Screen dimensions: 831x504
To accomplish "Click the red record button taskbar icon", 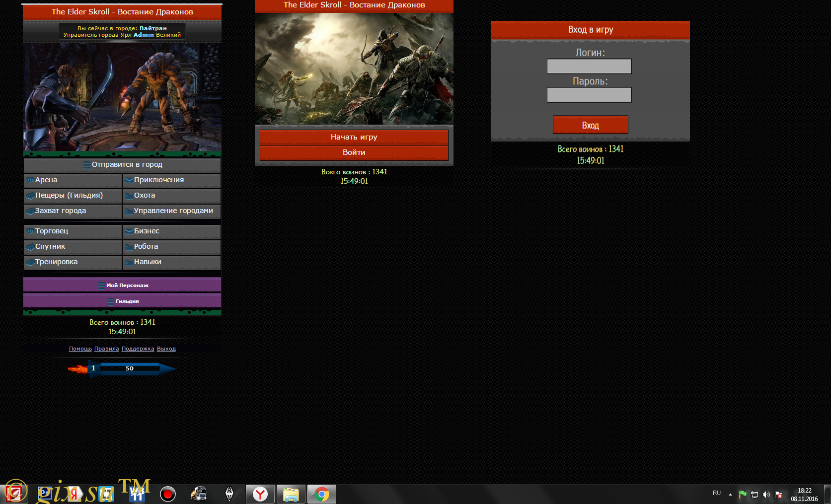I will click(168, 494).
